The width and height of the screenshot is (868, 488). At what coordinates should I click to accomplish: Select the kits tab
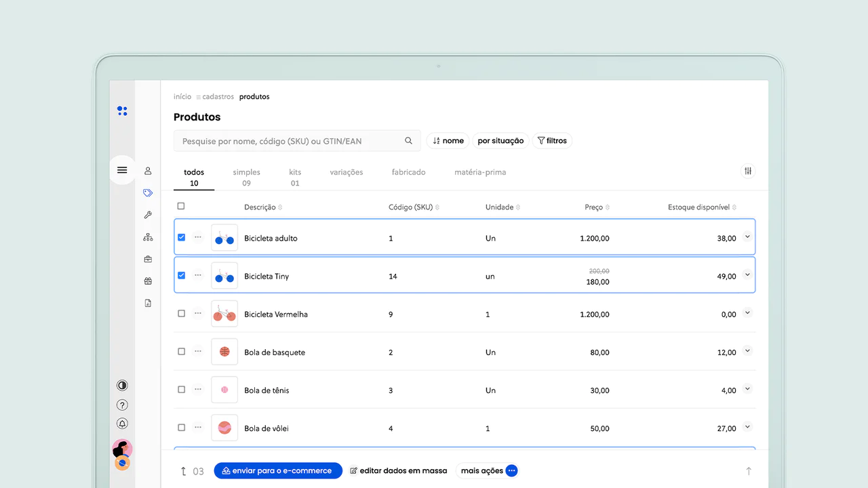[x=295, y=178]
